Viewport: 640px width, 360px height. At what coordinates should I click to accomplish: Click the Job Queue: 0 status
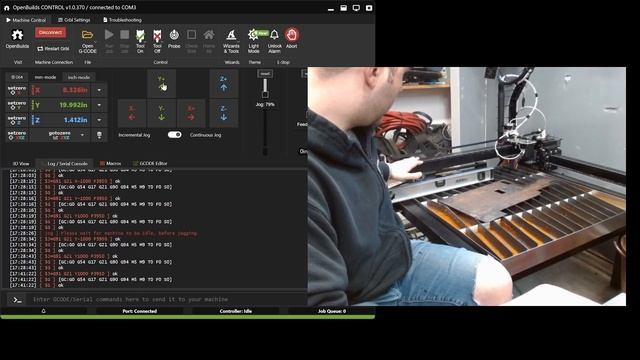pyautogui.click(x=332, y=311)
